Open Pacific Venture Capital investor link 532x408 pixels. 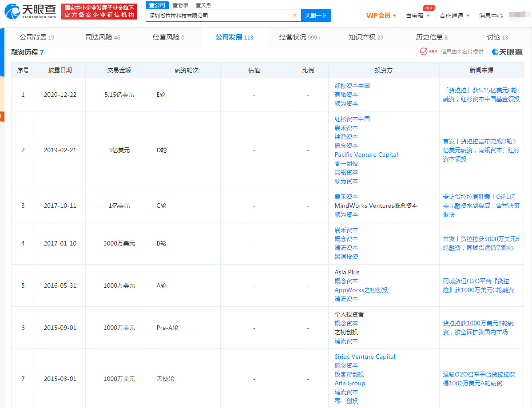click(366, 154)
